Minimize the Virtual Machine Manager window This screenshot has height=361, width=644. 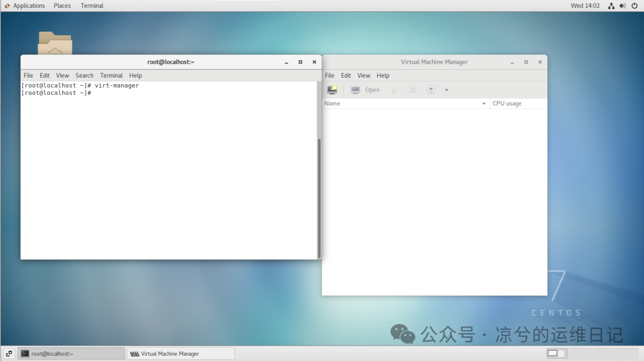pyautogui.click(x=512, y=62)
